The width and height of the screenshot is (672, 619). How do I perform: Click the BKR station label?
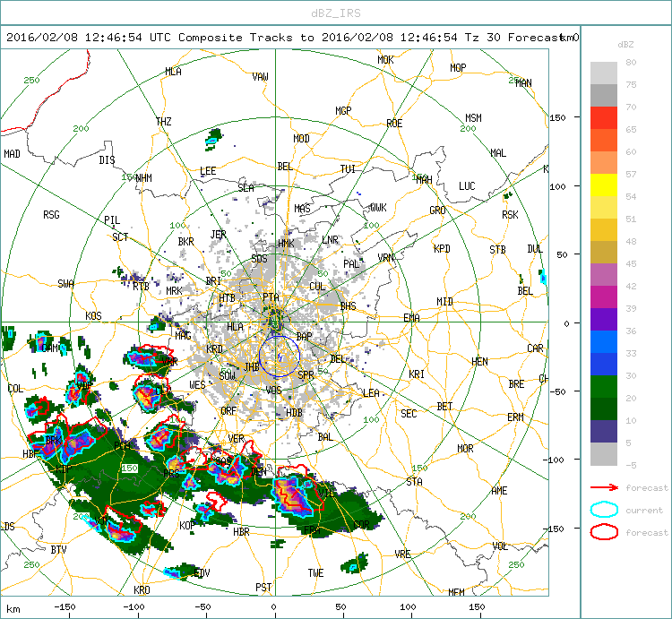tap(186, 242)
